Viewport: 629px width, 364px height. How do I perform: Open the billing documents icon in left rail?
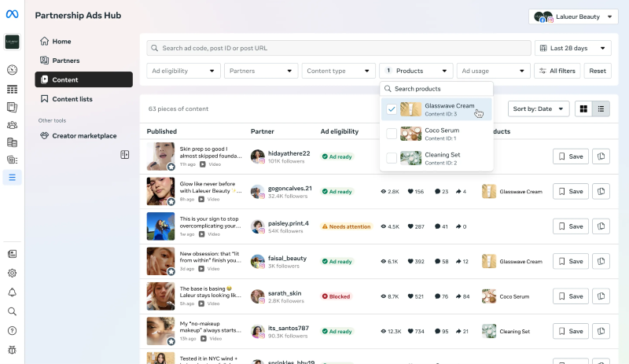(x=12, y=142)
